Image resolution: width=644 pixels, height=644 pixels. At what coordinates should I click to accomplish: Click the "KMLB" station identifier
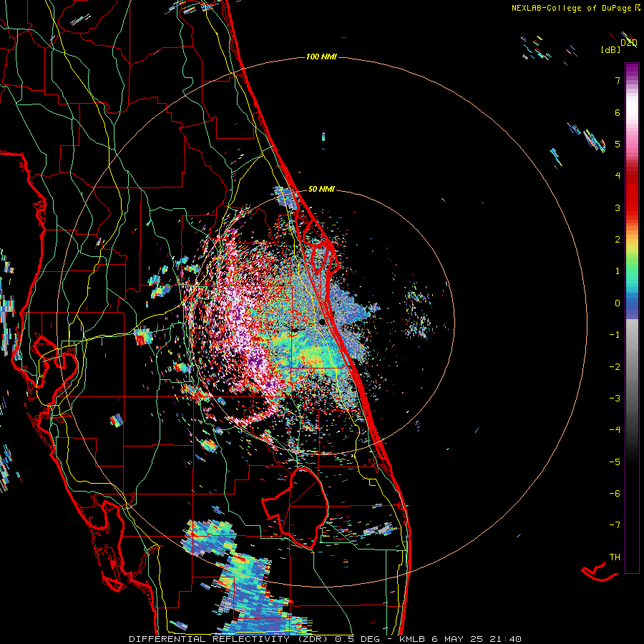[x=412, y=639]
